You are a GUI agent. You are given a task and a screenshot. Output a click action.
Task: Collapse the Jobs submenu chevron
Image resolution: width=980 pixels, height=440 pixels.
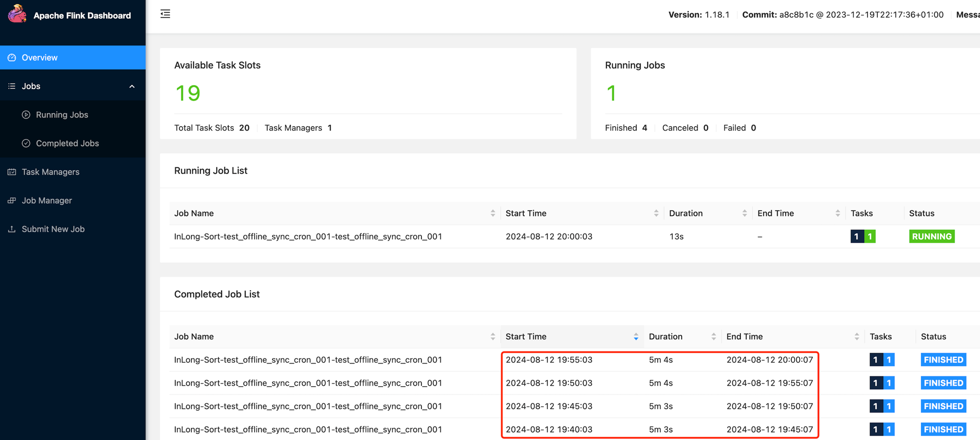[132, 87]
